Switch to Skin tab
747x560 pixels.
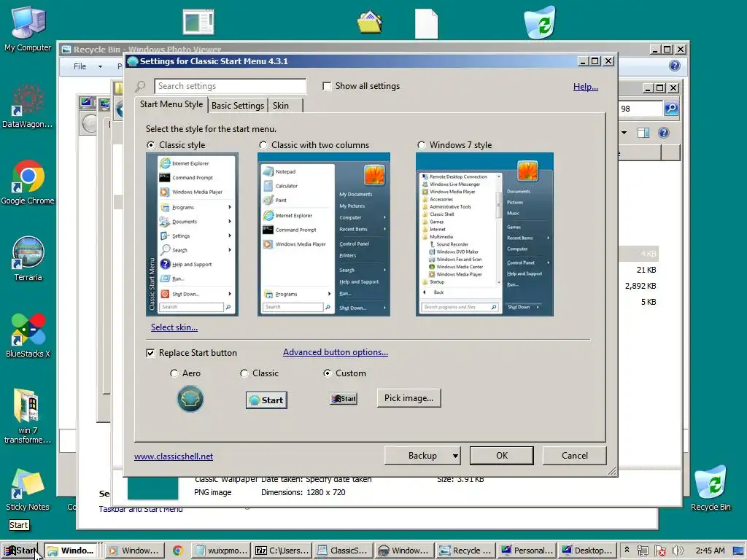point(281,106)
